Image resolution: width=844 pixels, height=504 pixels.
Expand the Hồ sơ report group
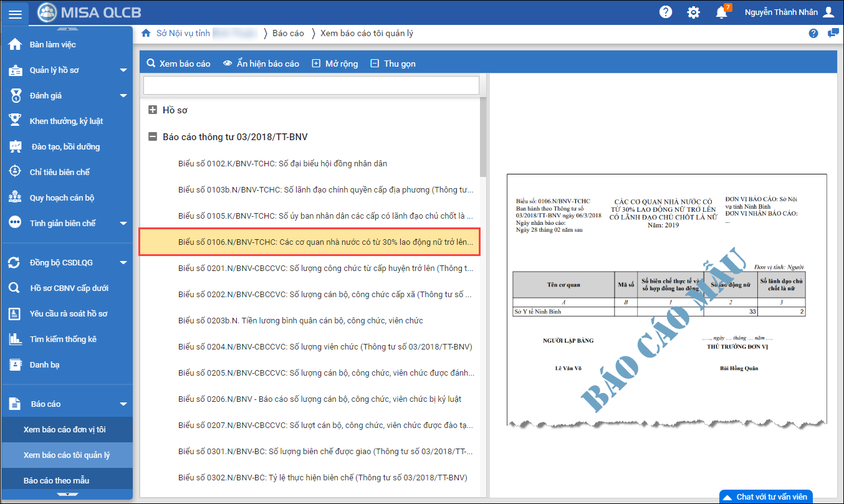coord(153,110)
